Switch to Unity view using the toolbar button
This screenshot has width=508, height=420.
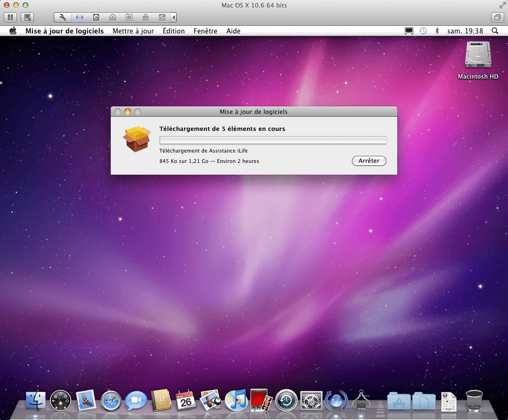497,17
